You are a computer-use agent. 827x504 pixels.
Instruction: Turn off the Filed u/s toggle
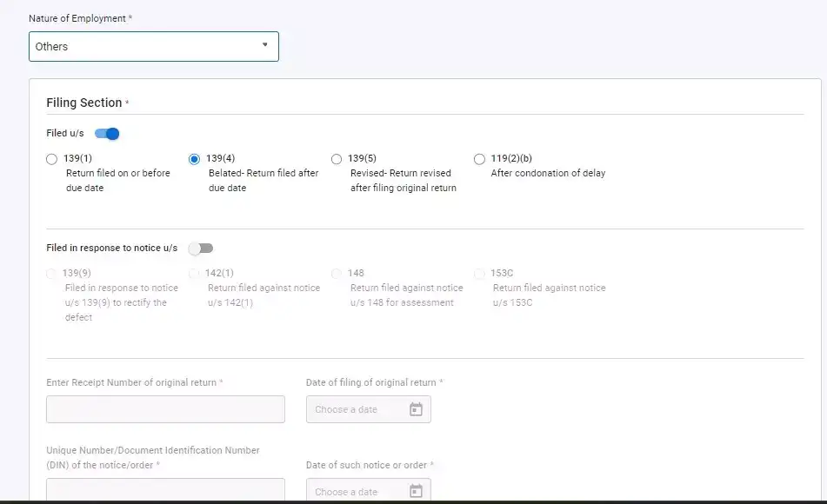tap(107, 134)
